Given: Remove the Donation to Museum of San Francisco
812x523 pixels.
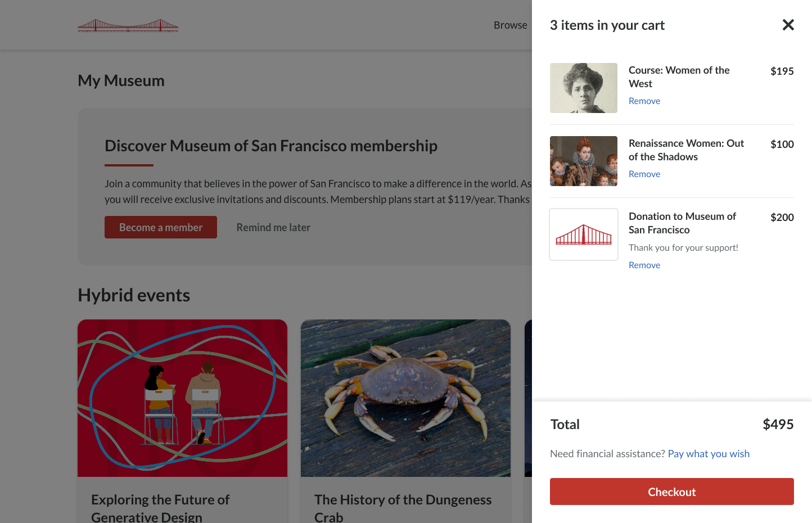Looking at the screenshot, I should pos(644,265).
